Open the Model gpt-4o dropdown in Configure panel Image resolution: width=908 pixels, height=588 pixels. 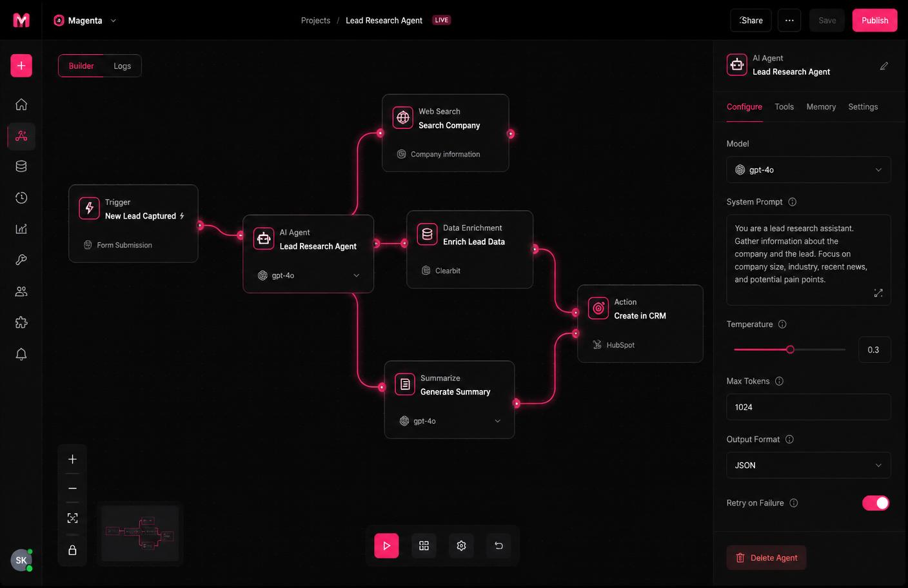click(x=809, y=170)
